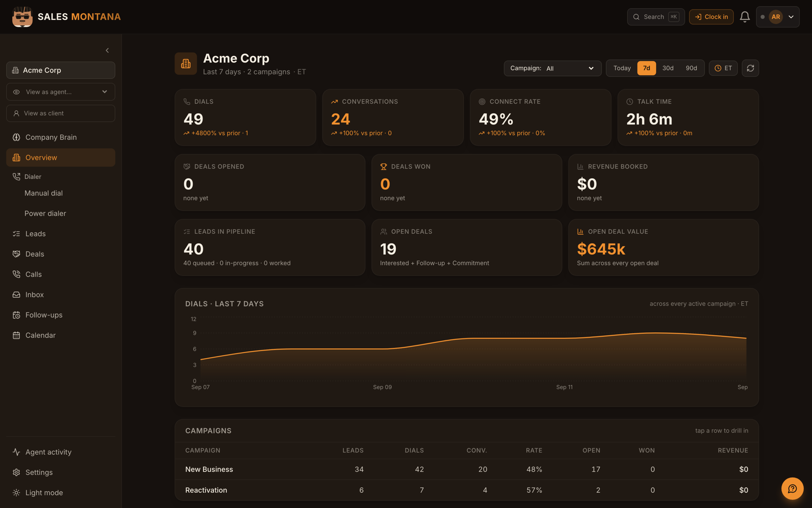Select the 30d time range
812x508 pixels.
pyautogui.click(x=668, y=68)
